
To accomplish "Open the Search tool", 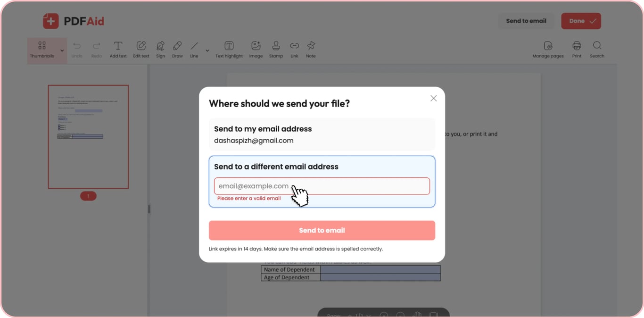I will pyautogui.click(x=597, y=50).
